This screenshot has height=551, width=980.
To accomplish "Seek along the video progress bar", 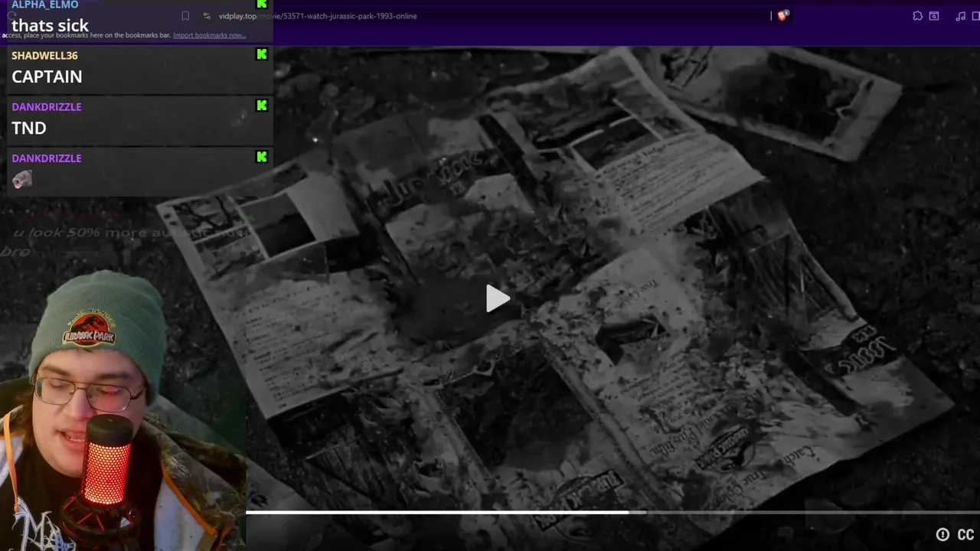I will tap(612, 512).
